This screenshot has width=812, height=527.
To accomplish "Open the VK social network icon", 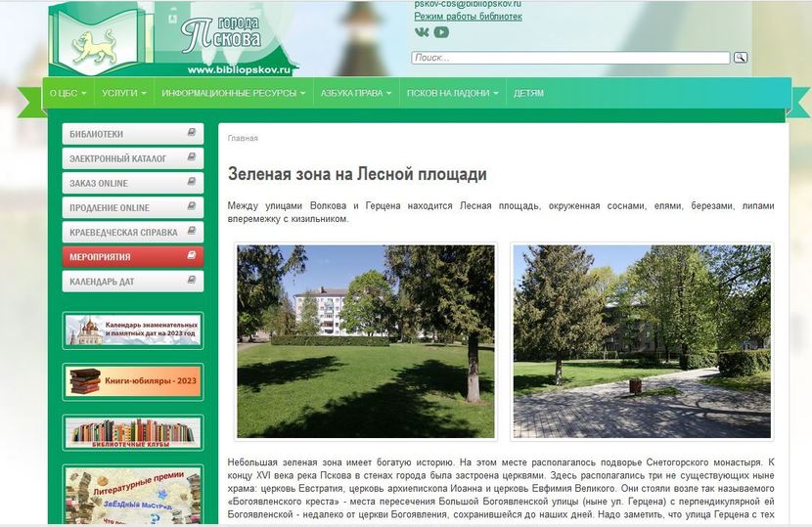I will (x=422, y=32).
